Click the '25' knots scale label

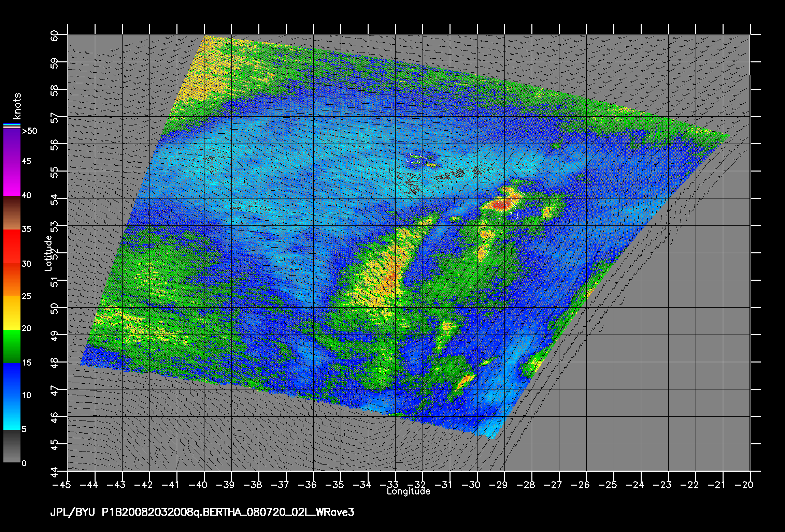pos(26,296)
